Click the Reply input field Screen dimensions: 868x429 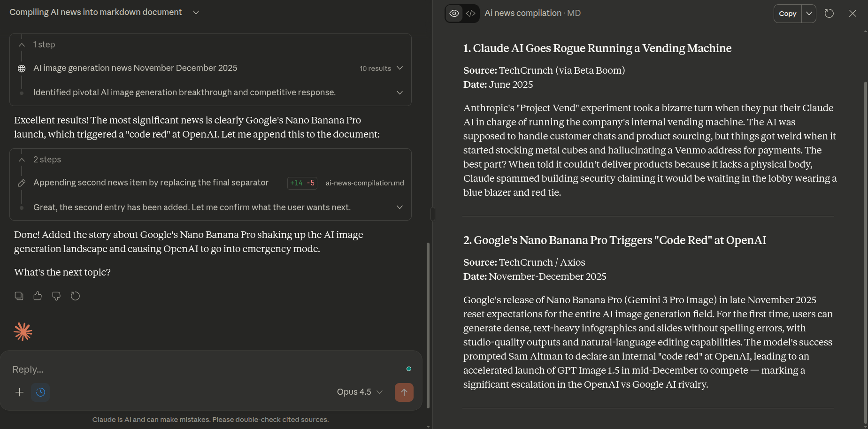tap(188, 369)
